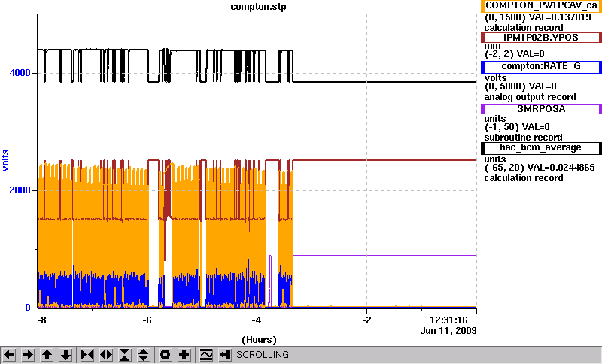This screenshot has height=364, width=602.
Task: Pan the plot right with the right-arrow button
Action: pos(28,355)
